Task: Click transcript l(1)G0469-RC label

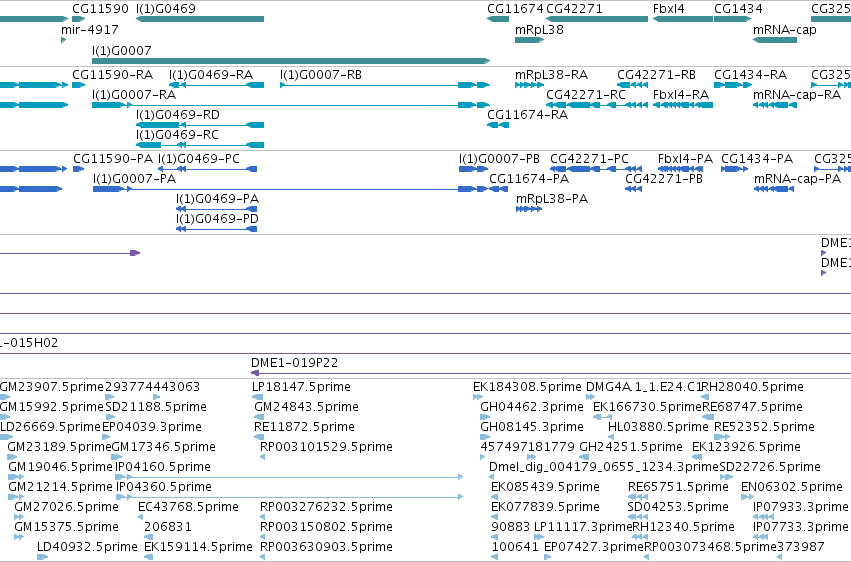Action: pos(177,135)
